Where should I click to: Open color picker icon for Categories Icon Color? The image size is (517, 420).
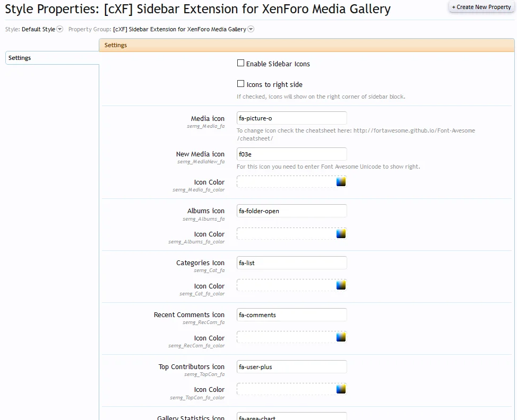pos(341,286)
